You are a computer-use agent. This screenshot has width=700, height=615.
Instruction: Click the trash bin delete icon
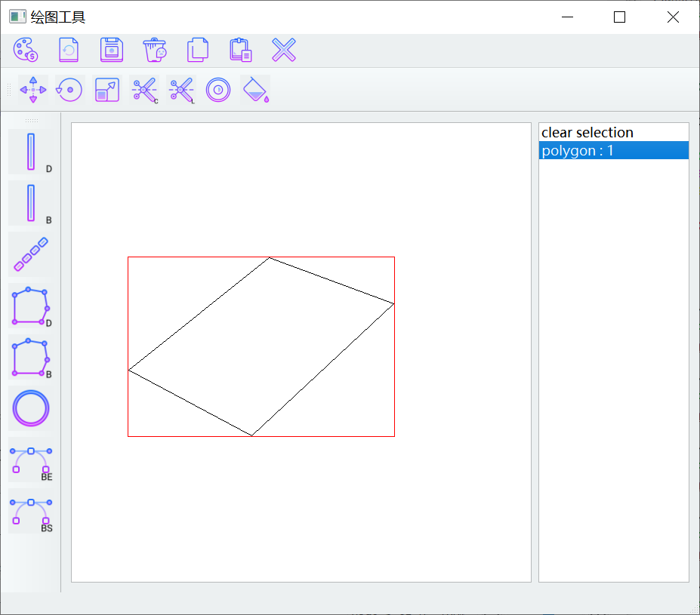point(155,50)
